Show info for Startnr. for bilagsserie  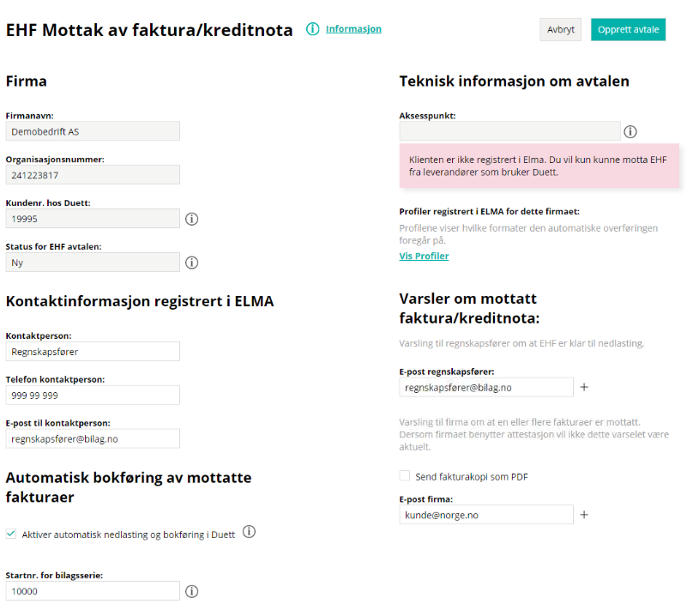tap(191, 591)
